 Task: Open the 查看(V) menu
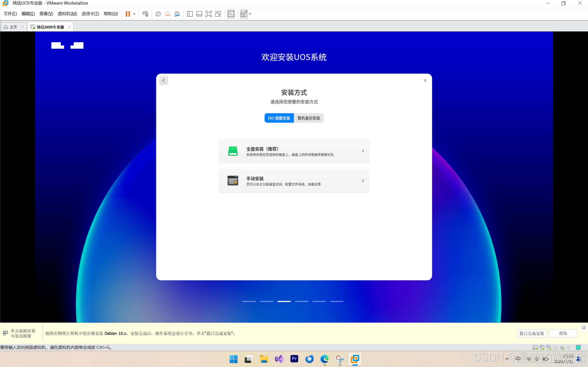(46, 14)
